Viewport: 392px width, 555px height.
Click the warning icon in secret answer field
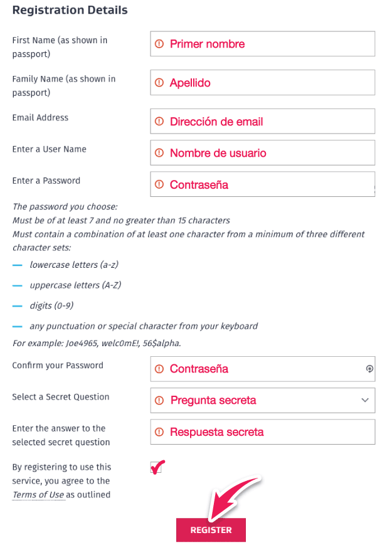pos(159,432)
